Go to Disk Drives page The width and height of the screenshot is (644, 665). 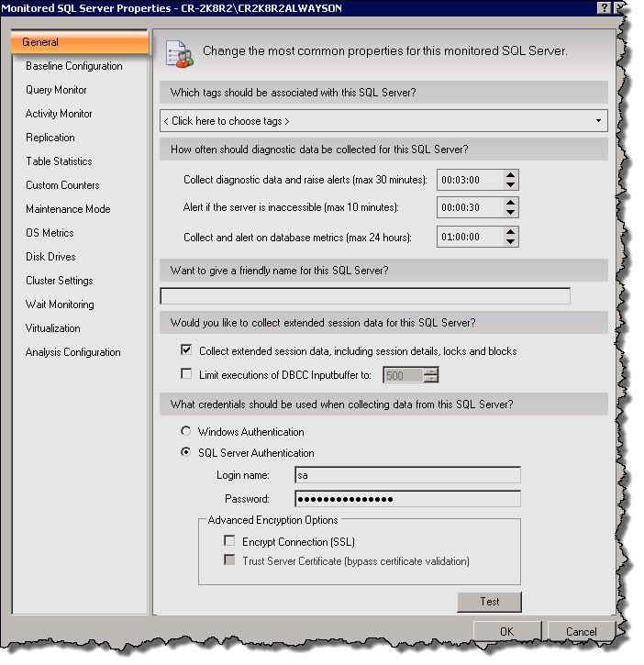pyautogui.click(x=50, y=257)
